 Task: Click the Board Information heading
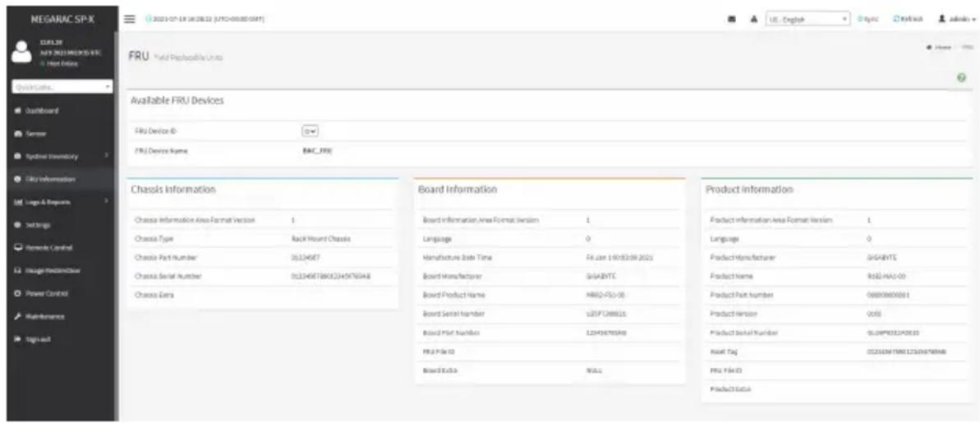(x=458, y=189)
